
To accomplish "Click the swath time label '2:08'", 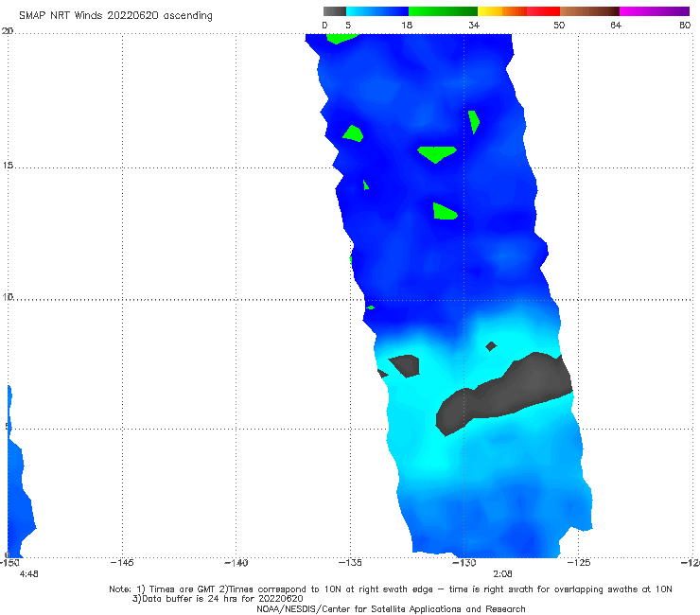I will tap(502, 574).
